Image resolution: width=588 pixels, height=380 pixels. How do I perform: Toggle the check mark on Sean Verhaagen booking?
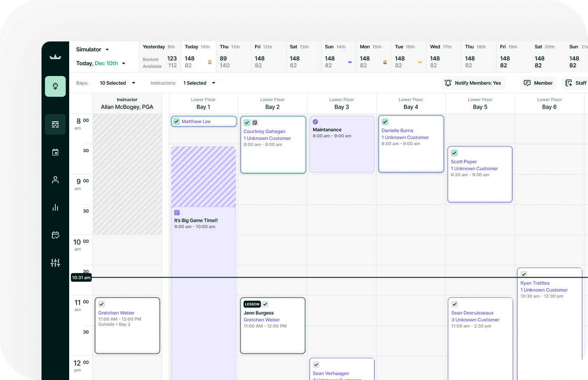tap(316, 364)
